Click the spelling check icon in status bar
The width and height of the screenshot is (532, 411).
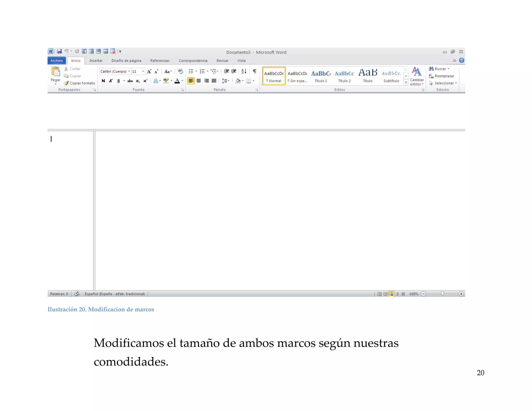point(77,294)
